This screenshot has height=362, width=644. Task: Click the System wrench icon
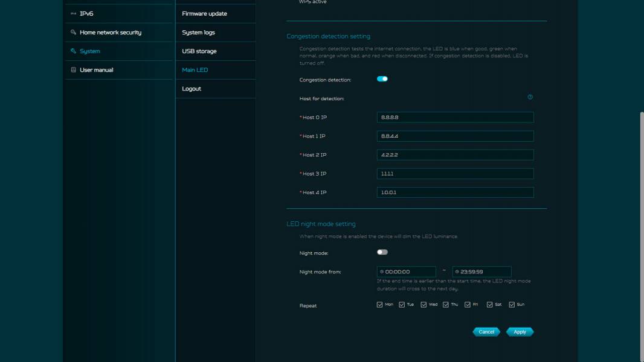pyautogui.click(x=73, y=51)
